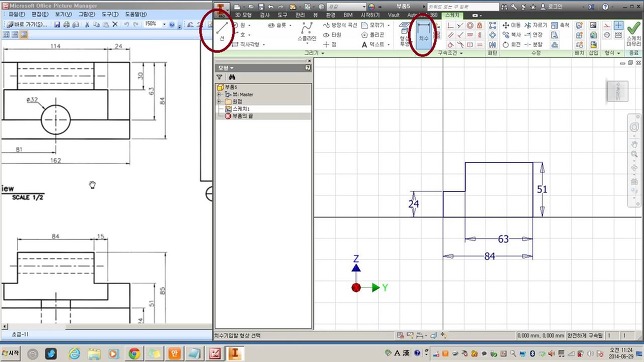
Task: Open the Rectangle tool dropdown arrow
Action: [263, 44]
